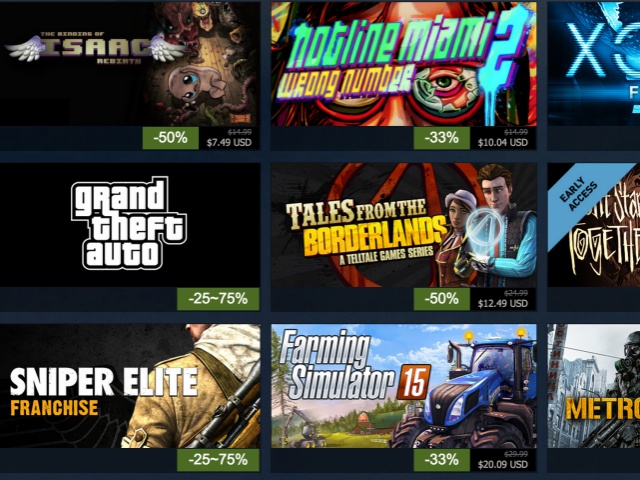Open the partially visible XCOM tile
This screenshot has height=480, width=640.
pyautogui.click(x=593, y=64)
